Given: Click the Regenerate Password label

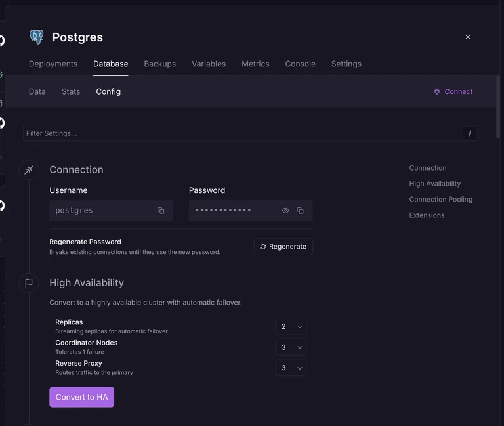Looking at the screenshot, I should coord(85,242).
